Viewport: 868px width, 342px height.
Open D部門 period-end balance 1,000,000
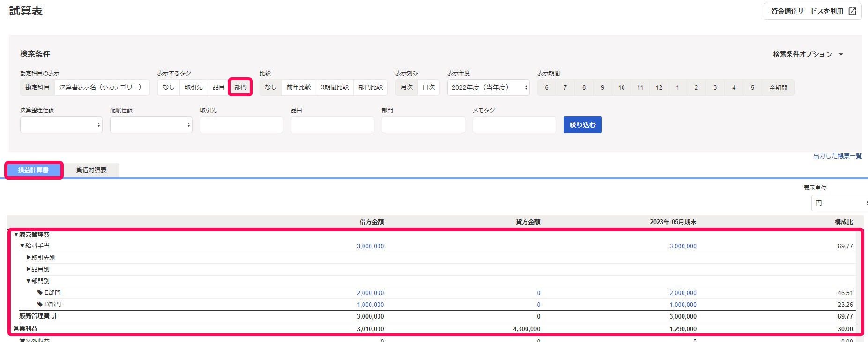(x=683, y=305)
